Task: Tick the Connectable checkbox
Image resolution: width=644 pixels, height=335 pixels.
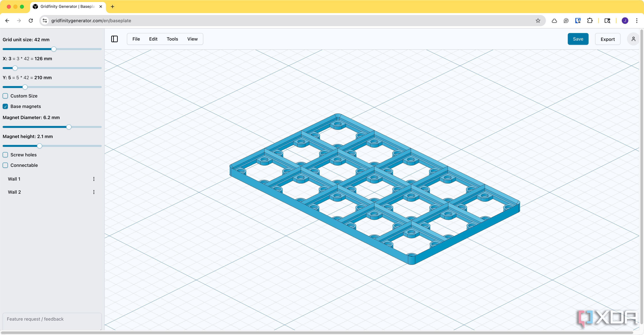Action: point(5,165)
